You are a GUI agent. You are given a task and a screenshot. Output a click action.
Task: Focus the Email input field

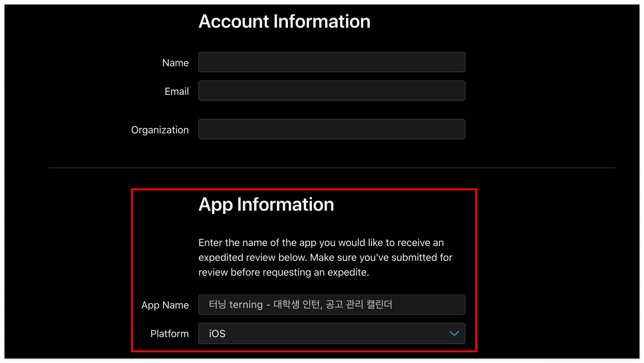coord(332,91)
